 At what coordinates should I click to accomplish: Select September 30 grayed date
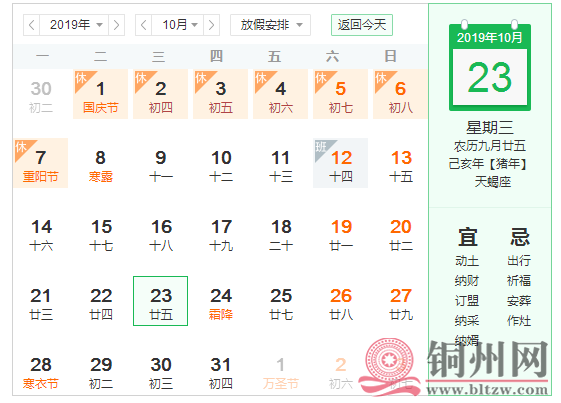(x=41, y=94)
